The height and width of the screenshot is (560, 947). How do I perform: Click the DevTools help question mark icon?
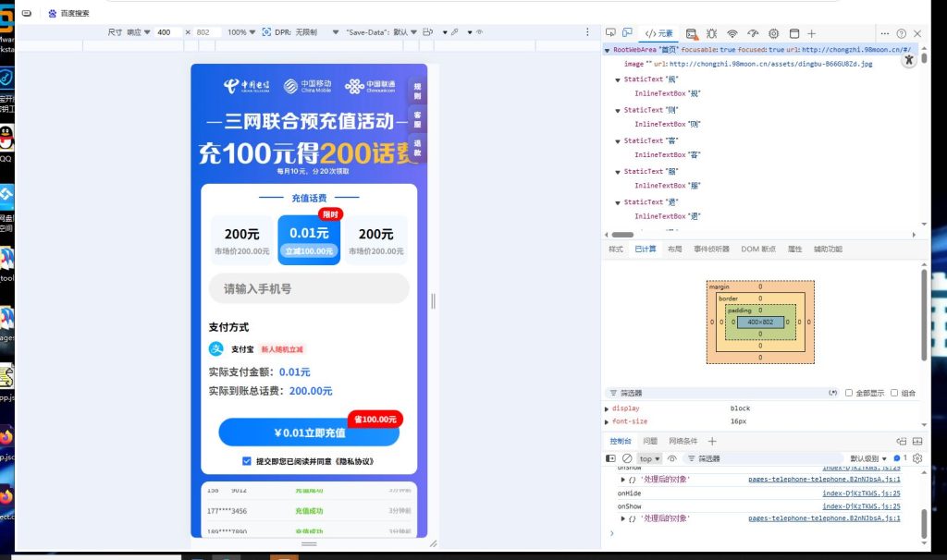coord(901,34)
